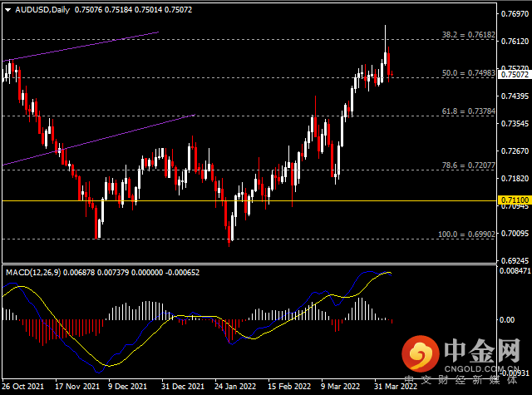532x395 pixels.
Task: Click the 9 Dec 2021 date label
Action: click(x=127, y=387)
